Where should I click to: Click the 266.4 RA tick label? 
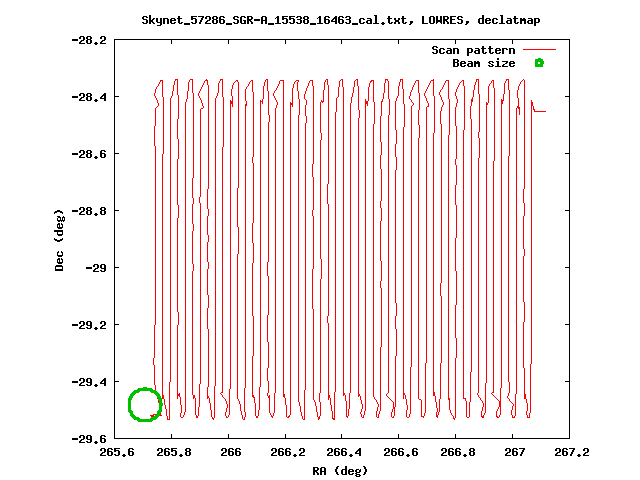344,452
